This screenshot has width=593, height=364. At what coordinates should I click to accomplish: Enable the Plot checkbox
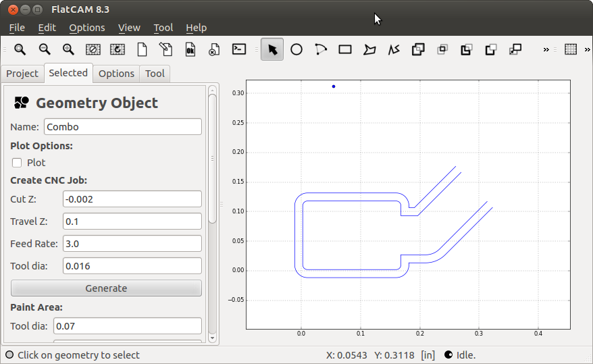tap(17, 163)
